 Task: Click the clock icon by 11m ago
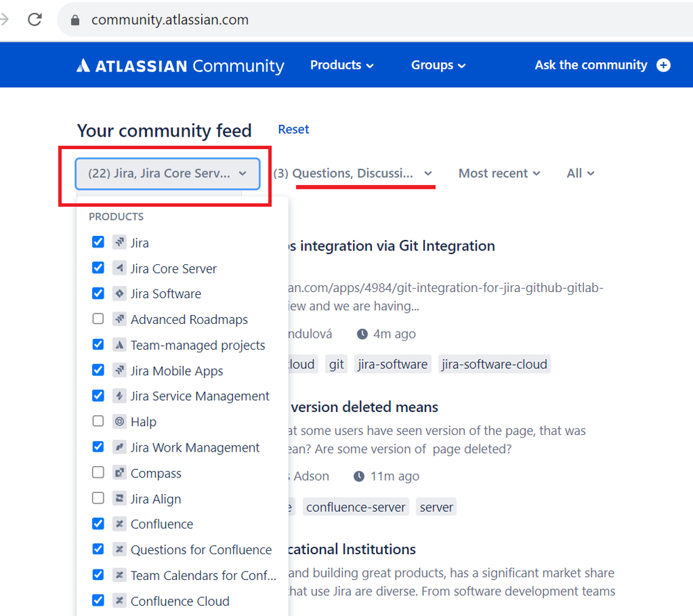pos(359,476)
